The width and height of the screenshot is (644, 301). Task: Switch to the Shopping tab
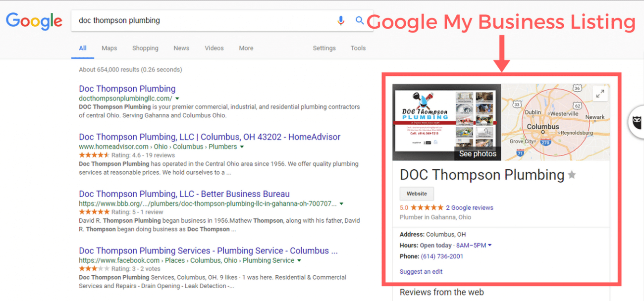pyautogui.click(x=145, y=48)
